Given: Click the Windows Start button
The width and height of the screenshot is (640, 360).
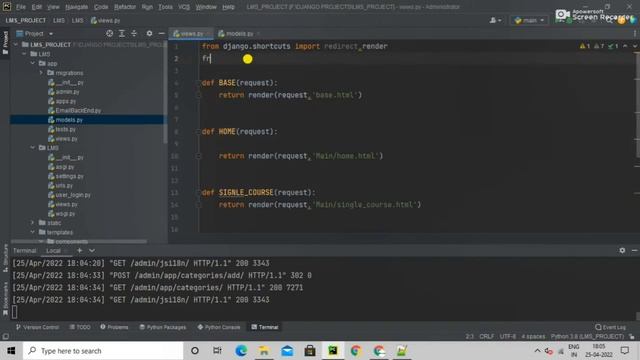Looking at the screenshot, I should pos(11,351).
